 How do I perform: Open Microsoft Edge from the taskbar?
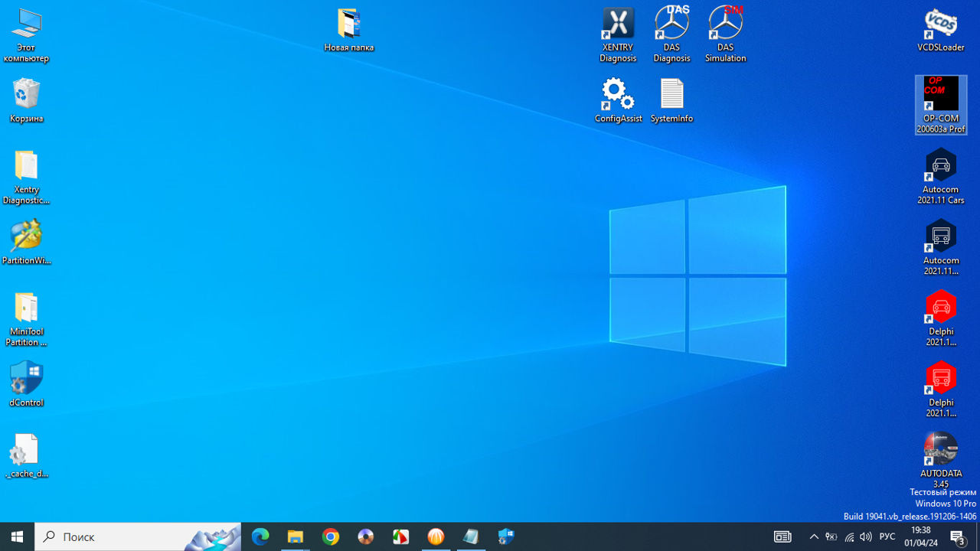(260, 536)
